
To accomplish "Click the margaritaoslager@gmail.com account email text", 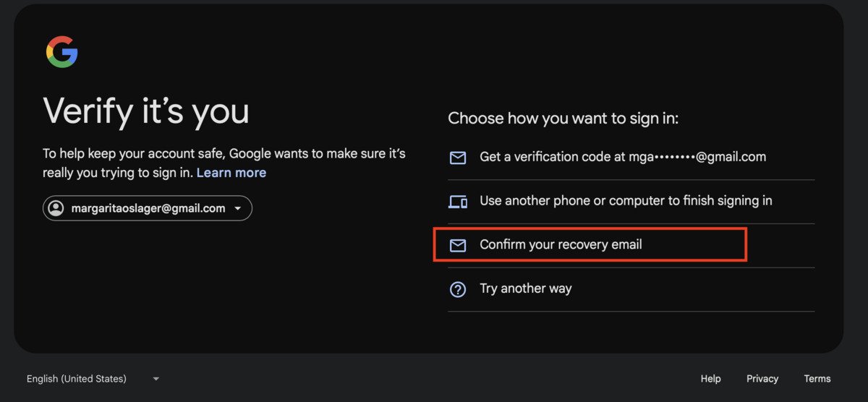I will click(148, 208).
